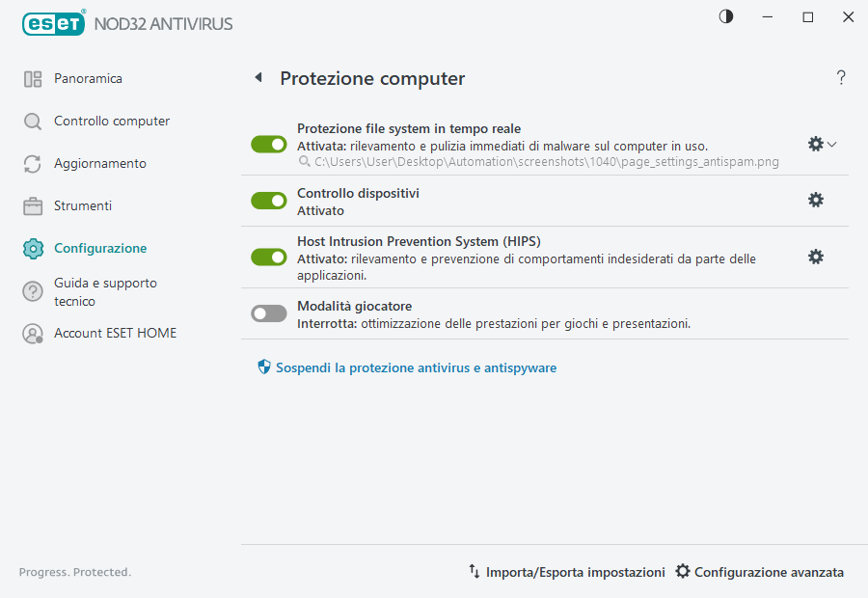Open Aggiornamento using its refresh icon
Screen dimensions: 868x598
pos(33,163)
